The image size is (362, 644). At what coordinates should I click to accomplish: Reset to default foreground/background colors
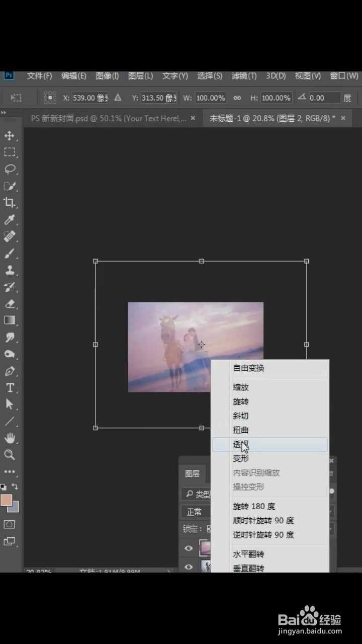coord(4,487)
